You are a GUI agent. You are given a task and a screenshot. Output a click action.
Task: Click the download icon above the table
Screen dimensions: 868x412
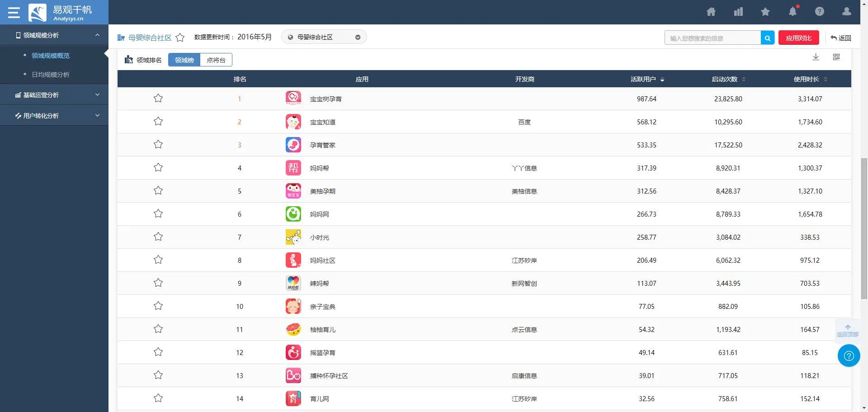tap(816, 57)
